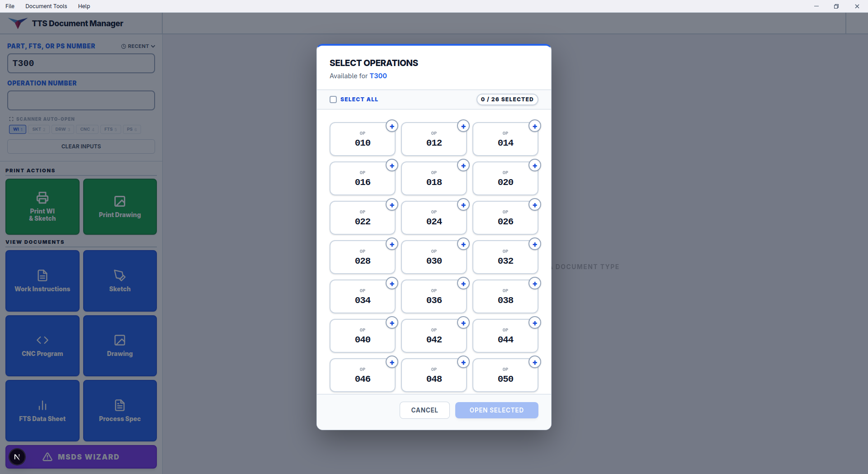Select operation card 018

click(x=434, y=179)
